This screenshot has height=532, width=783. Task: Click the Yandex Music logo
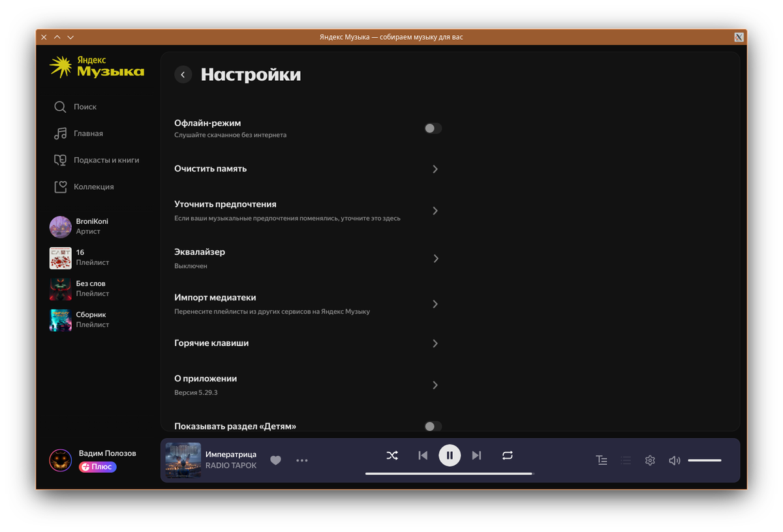[97, 66]
